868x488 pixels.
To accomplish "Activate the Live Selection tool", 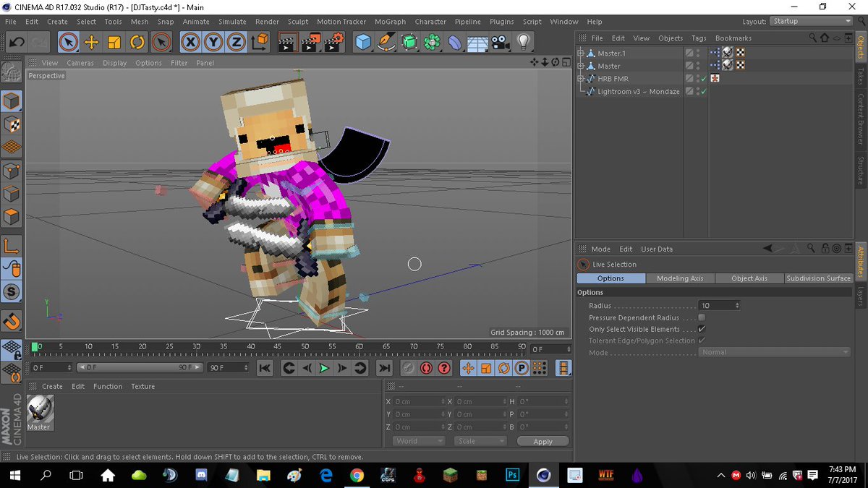I will (x=68, y=42).
